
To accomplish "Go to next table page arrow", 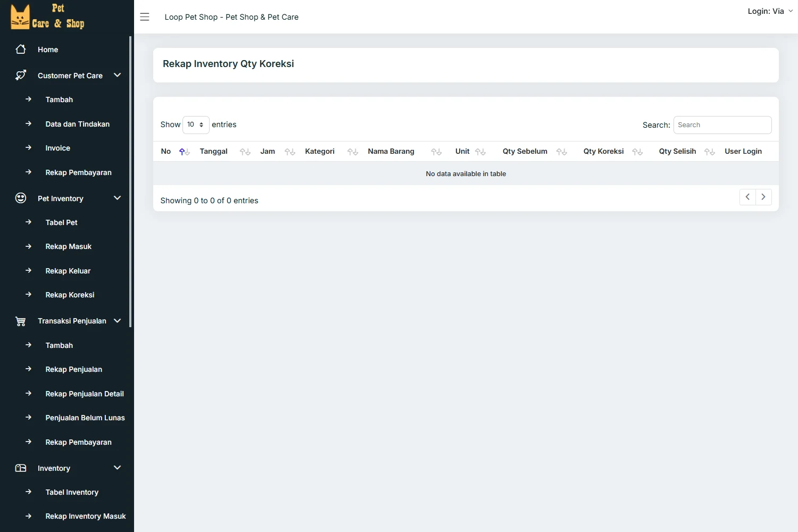I will pyautogui.click(x=763, y=197).
